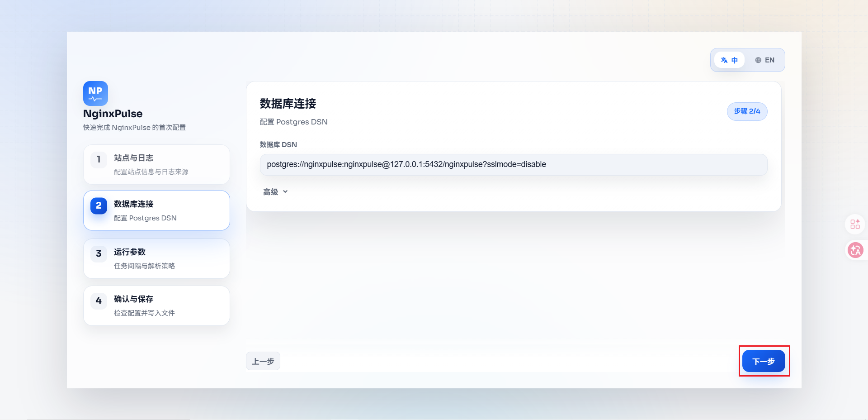
Task: Click the 下一步 next button
Action: pyautogui.click(x=764, y=361)
